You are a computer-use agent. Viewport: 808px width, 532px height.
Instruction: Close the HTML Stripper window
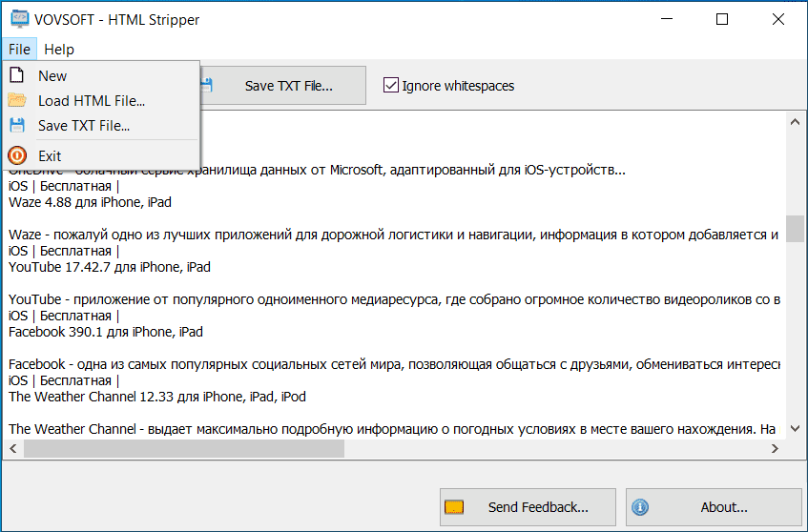click(x=778, y=19)
